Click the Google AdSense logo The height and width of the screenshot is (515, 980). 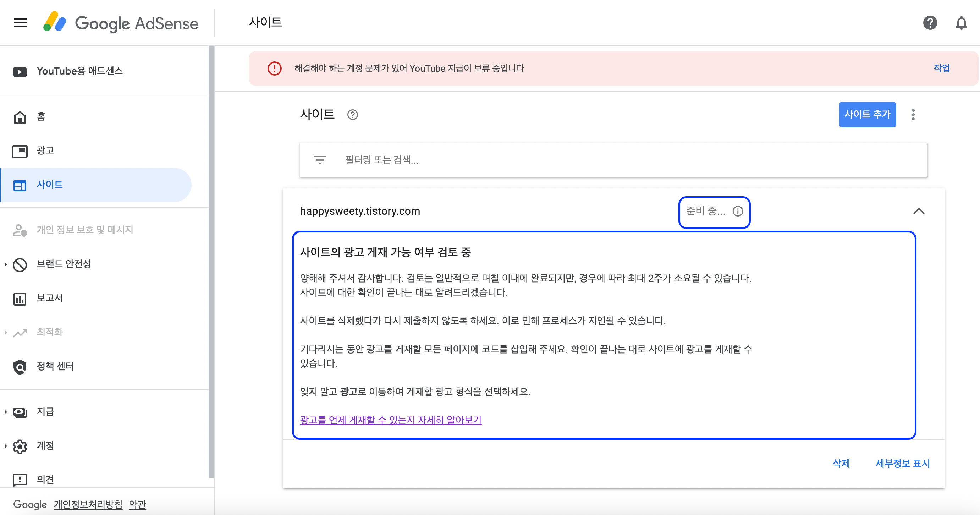click(x=121, y=23)
